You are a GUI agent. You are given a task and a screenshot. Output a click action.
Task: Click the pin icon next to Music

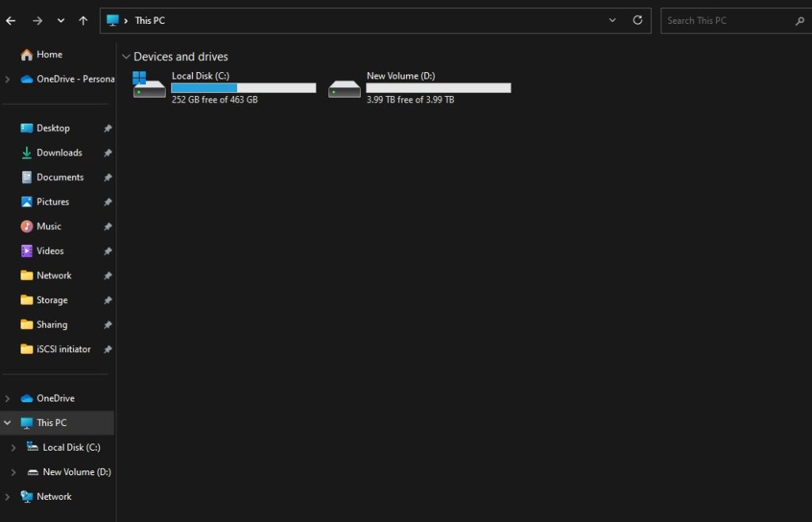click(107, 227)
